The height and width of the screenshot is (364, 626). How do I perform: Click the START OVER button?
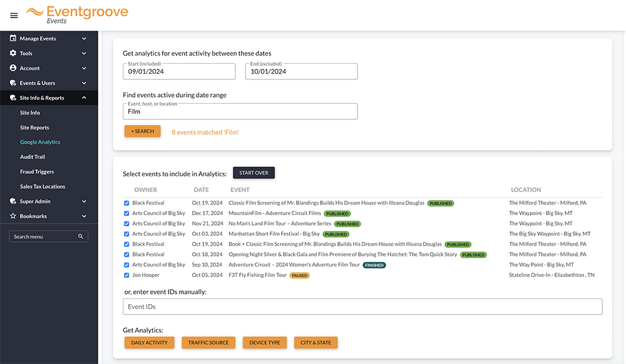coord(254,173)
